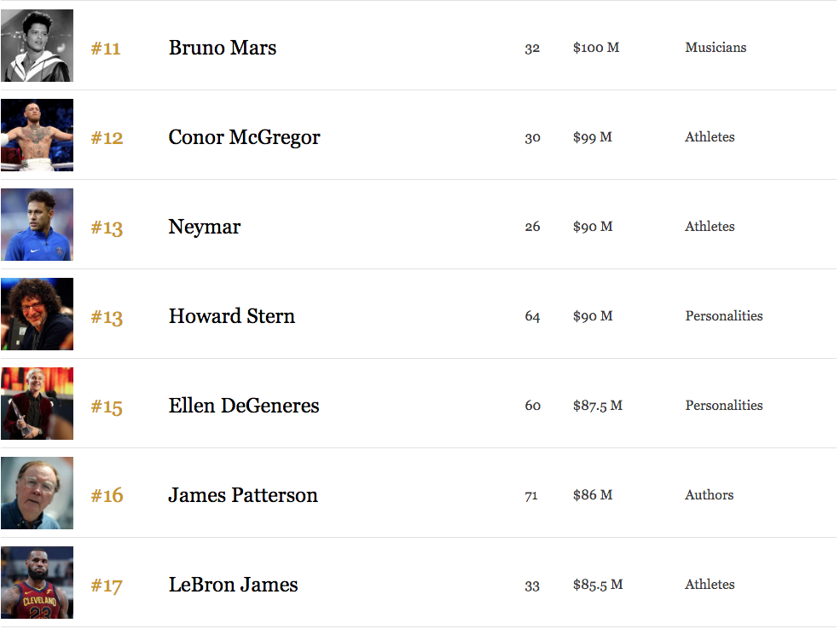840x629 pixels.
Task: Click the Conor McGregor name
Action: point(244,137)
